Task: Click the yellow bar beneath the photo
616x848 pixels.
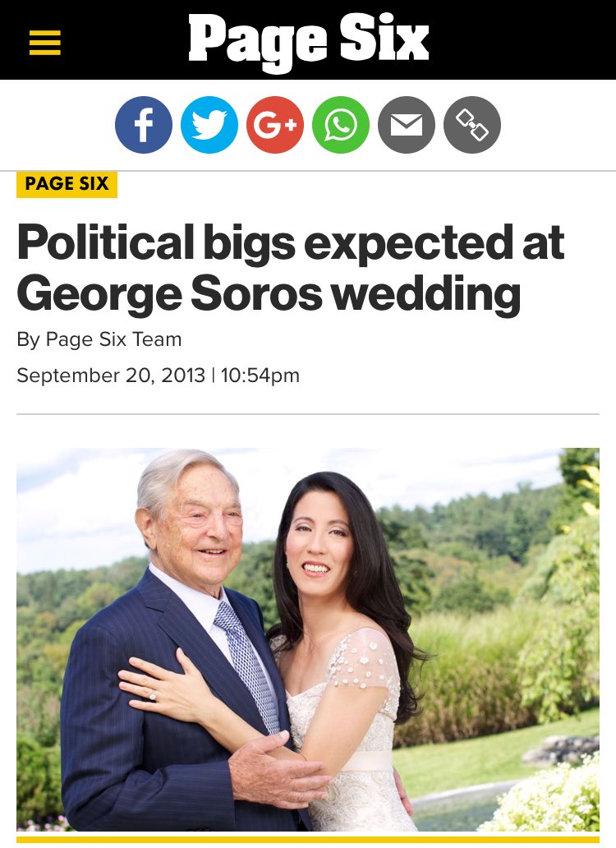Action: (308, 839)
